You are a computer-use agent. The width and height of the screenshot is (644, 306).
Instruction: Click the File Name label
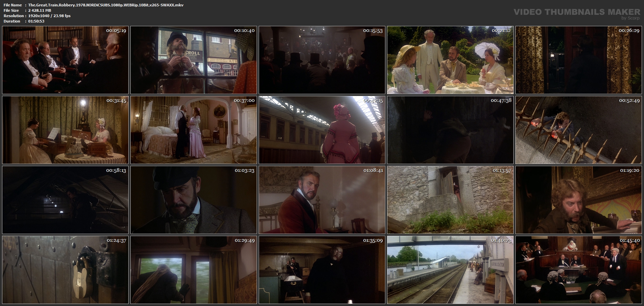click(13, 5)
